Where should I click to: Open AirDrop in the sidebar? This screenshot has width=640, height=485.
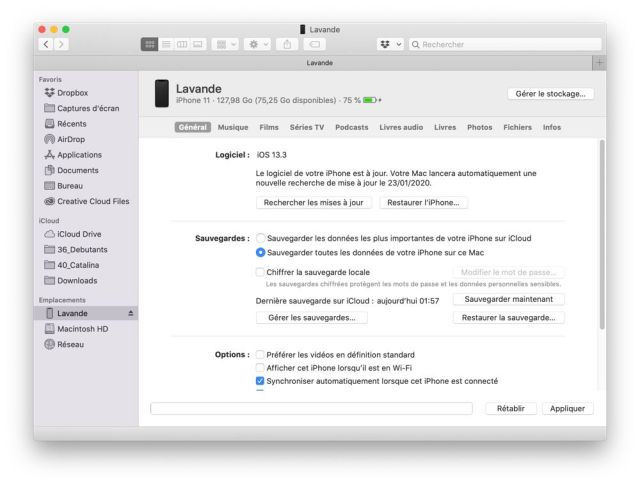[64, 139]
